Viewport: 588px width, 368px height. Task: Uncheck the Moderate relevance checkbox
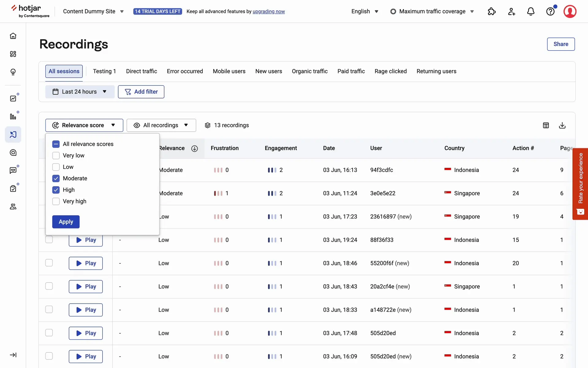[x=56, y=178]
